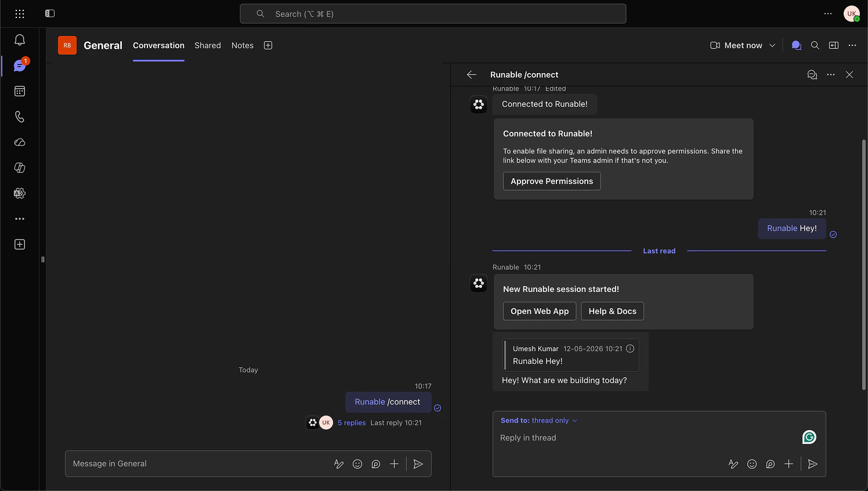Open the apps grid launcher icon
The height and width of the screenshot is (491, 868).
coord(20,13)
